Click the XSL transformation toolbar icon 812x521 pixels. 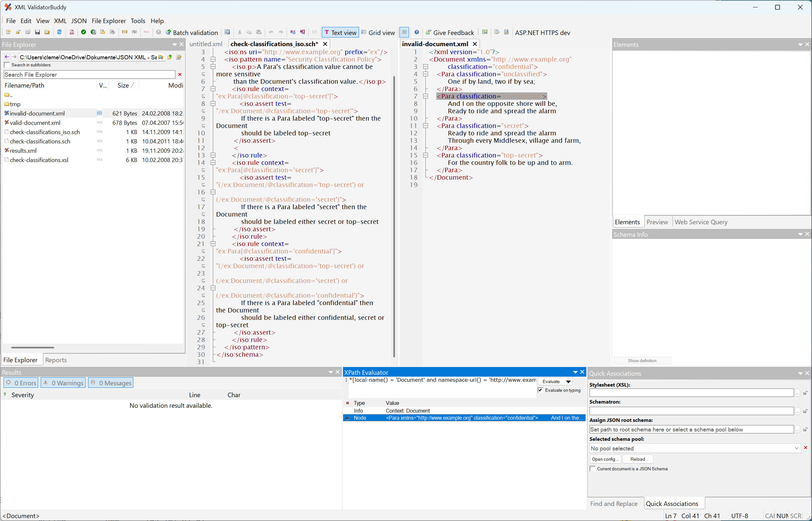click(x=72, y=32)
